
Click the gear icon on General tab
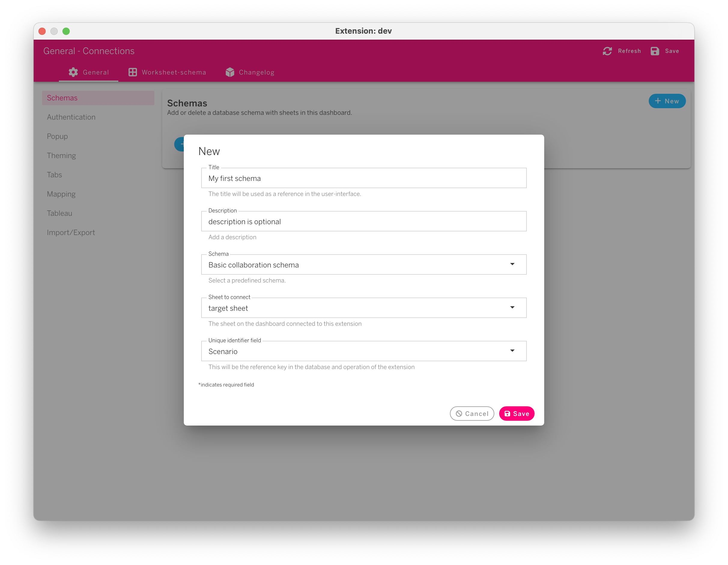(73, 72)
